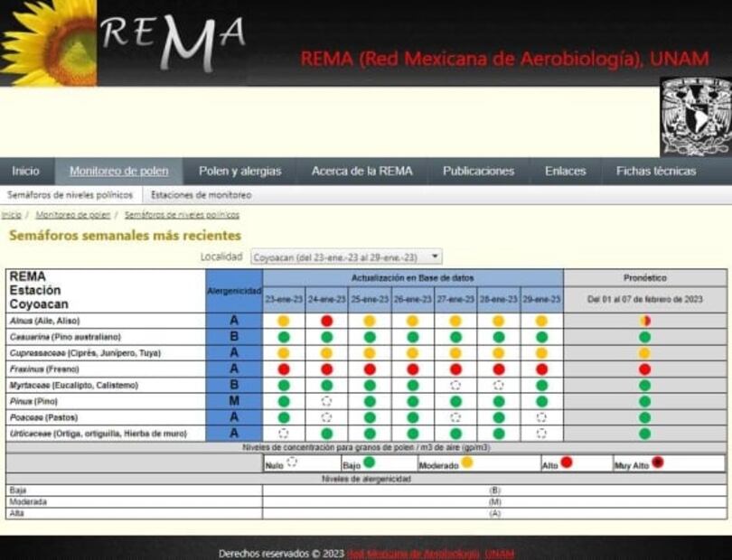Screen dimensions: 732x560
Task: Open the Fichas técnicas menu item
Action: click(655, 171)
